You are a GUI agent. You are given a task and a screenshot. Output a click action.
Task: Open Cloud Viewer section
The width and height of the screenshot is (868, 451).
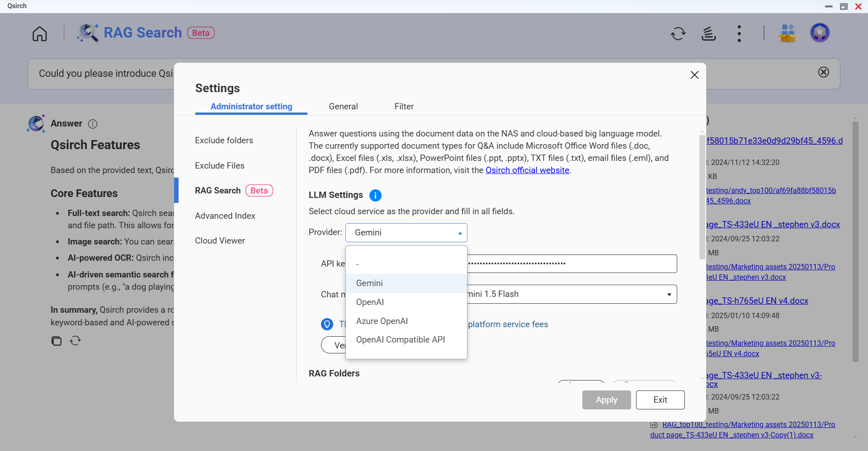pyautogui.click(x=220, y=241)
